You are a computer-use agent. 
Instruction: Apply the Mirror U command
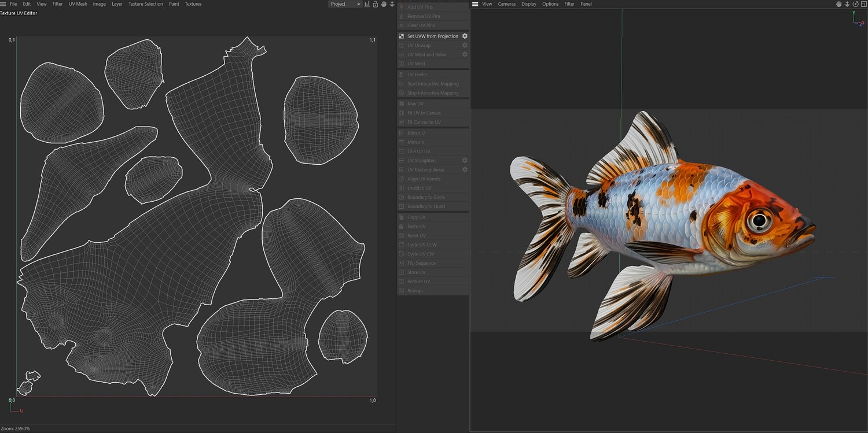pos(433,133)
